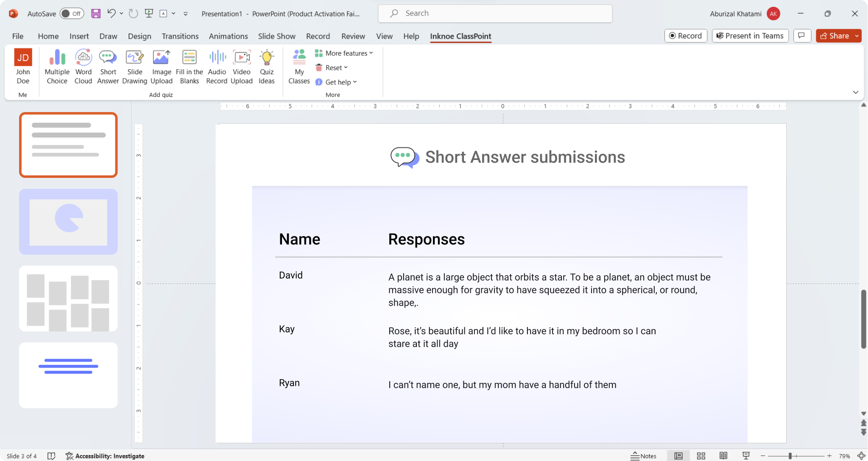This screenshot has height=461, width=868.
Task: Select the second slide thumbnail
Action: coord(68,222)
